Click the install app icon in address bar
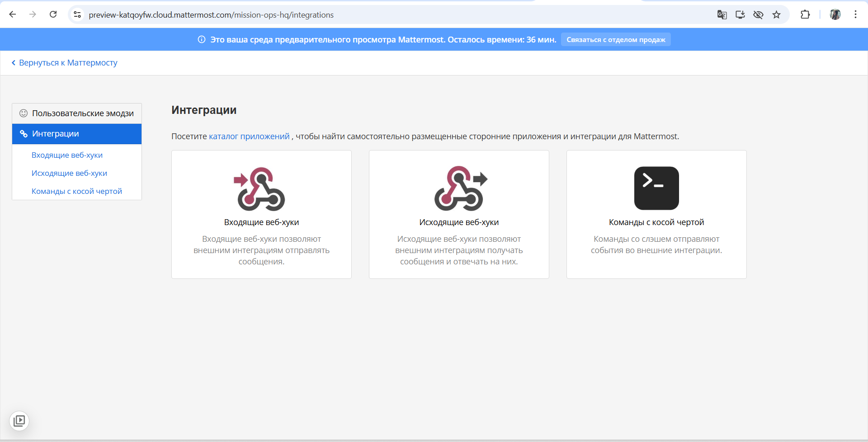Image resolution: width=868 pixels, height=442 pixels. (x=740, y=15)
